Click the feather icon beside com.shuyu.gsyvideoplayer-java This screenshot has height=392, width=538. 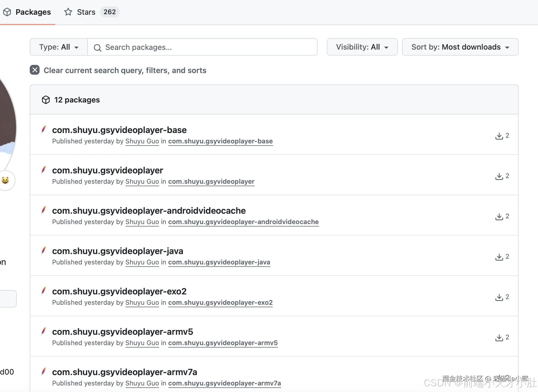tap(44, 251)
